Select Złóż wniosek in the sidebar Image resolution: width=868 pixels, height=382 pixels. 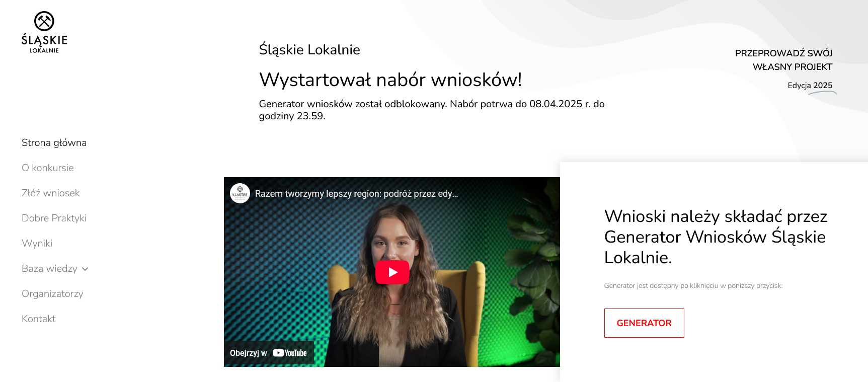pyautogui.click(x=50, y=193)
